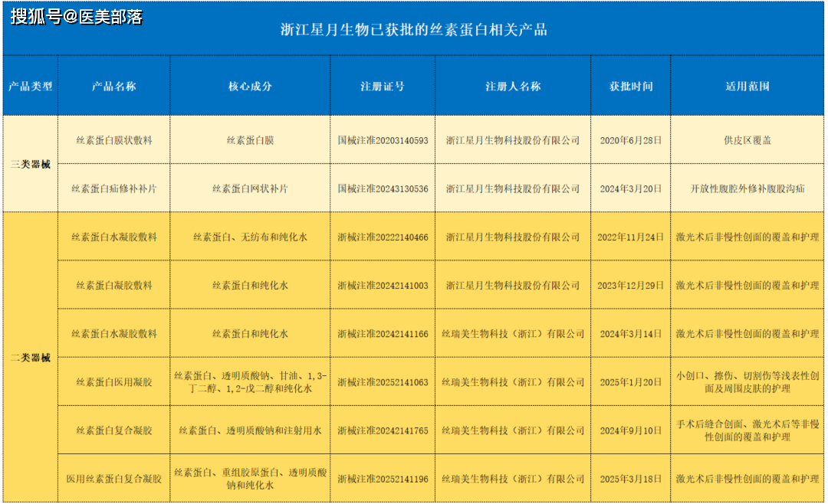
Task: Select the ingredient cell mentioning 重组胶原蛋白
Action: (250, 479)
